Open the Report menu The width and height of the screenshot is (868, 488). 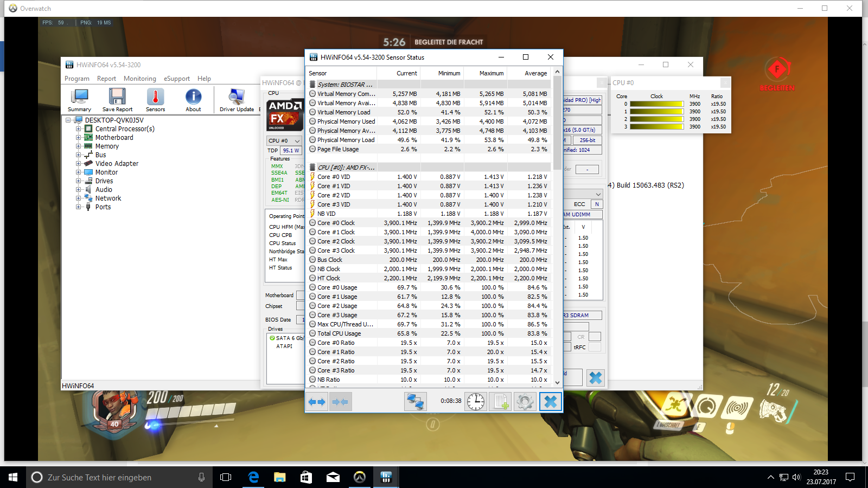point(106,79)
